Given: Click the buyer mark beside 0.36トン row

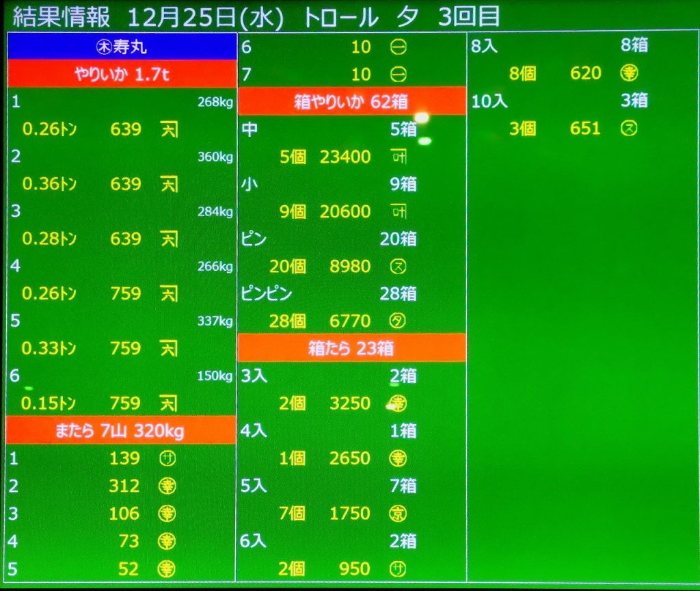Looking at the screenshot, I should click(169, 184).
